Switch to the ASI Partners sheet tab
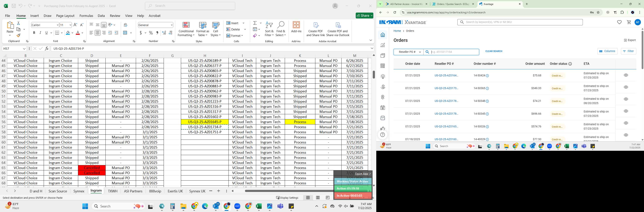Image resolution: width=644 pixels, height=212 pixels. point(133,191)
